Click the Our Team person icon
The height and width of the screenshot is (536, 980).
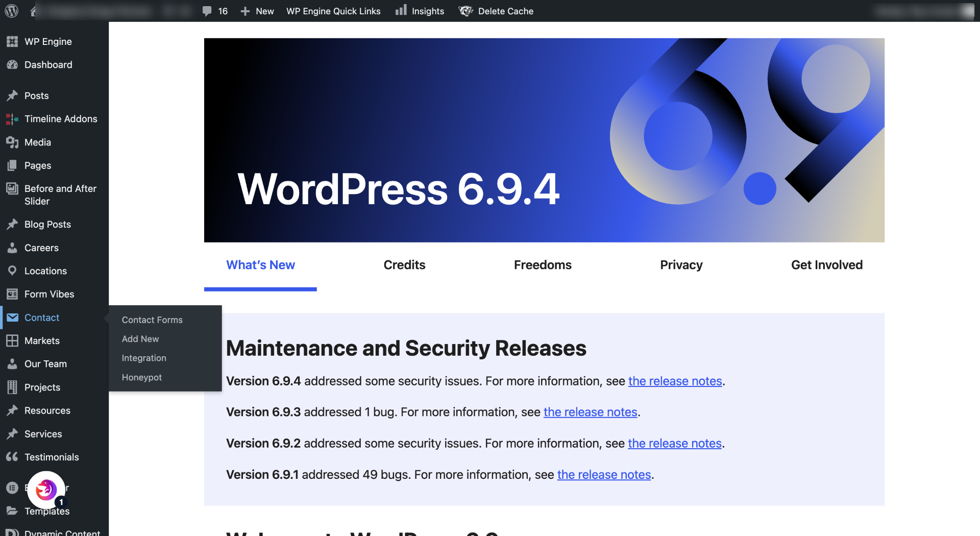click(12, 364)
